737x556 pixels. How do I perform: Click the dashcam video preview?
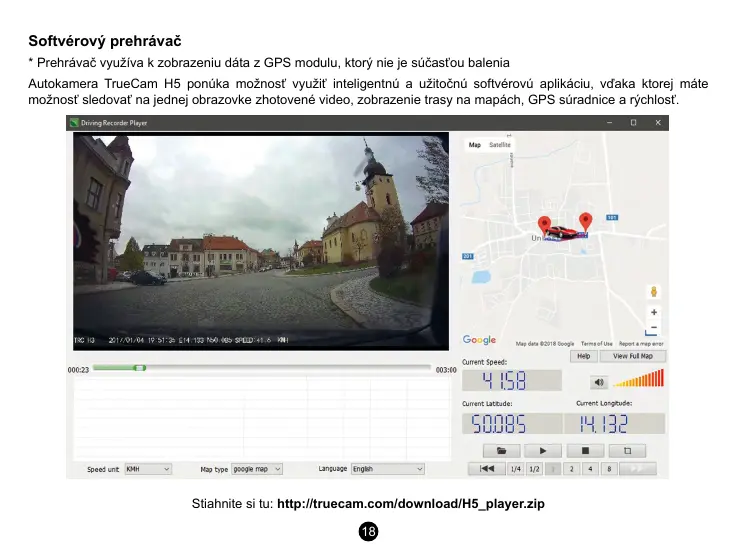[261, 241]
